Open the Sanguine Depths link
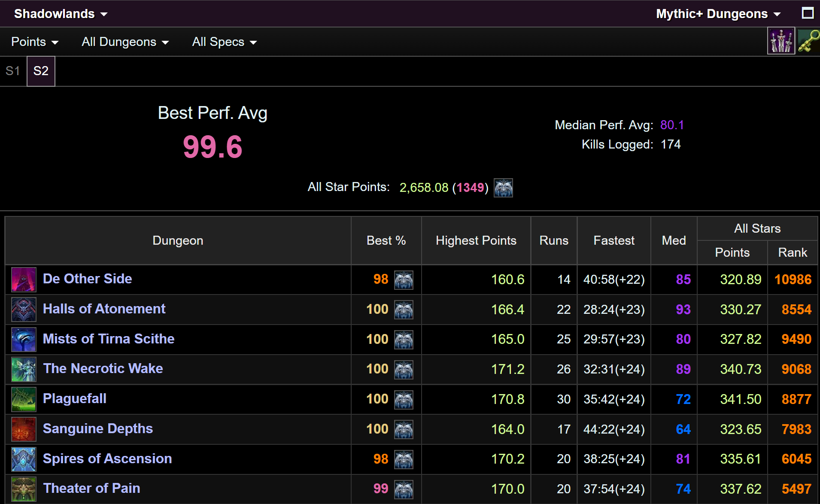Viewport: 820px width, 504px height. 98,428
